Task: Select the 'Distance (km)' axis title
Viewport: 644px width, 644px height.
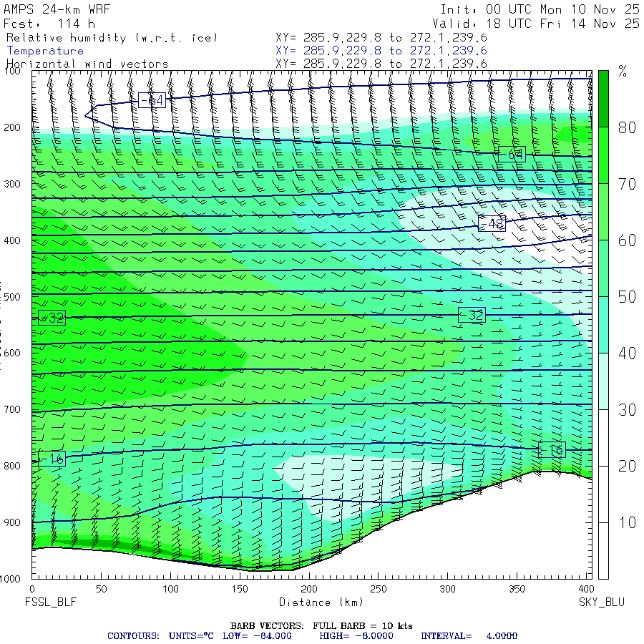Action: (321, 602)
